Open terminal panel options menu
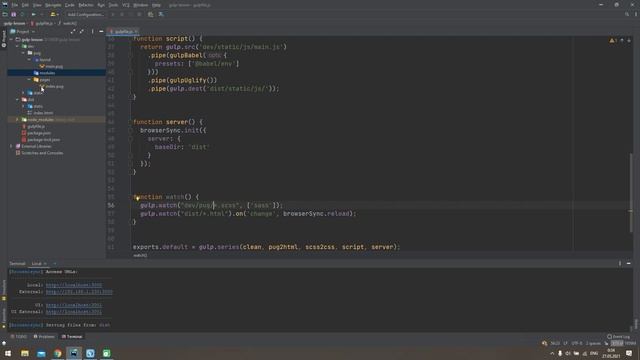 [x=620, y=264]
